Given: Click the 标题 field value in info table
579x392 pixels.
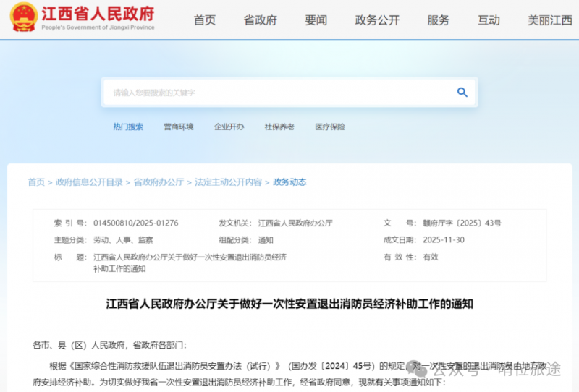Looking at the screenshot, I should click(190, 263).
